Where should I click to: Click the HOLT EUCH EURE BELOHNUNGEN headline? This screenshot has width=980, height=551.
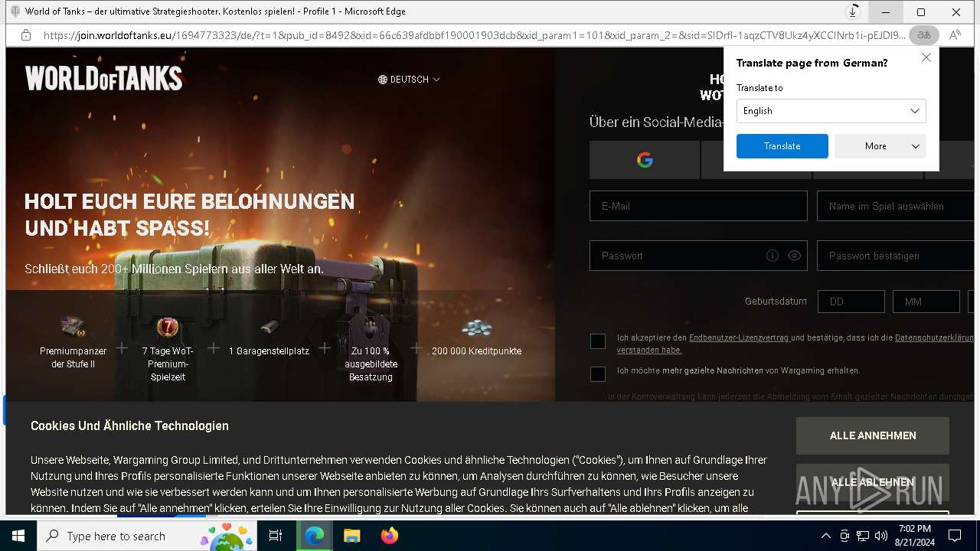point(190,215)
